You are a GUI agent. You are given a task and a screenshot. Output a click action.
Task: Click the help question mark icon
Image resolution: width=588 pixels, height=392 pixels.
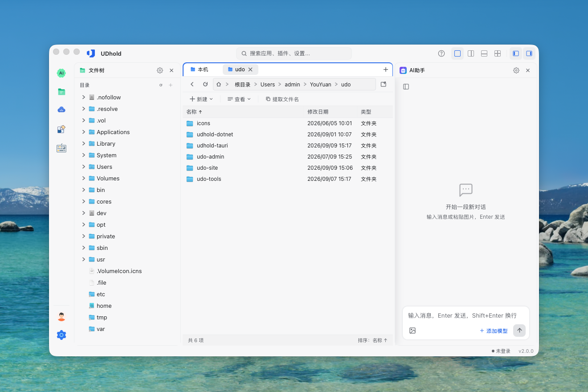441,53
